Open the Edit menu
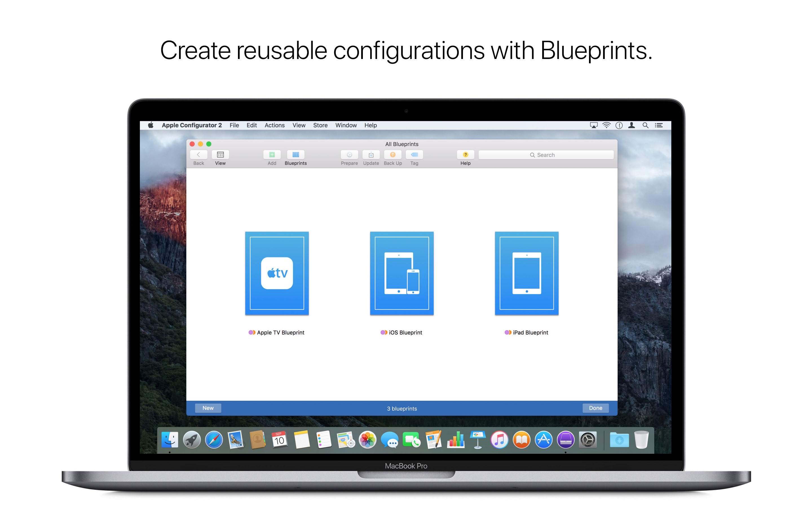Screen dimensions: 812x508 pyautogui.click(x=252, y=125)
